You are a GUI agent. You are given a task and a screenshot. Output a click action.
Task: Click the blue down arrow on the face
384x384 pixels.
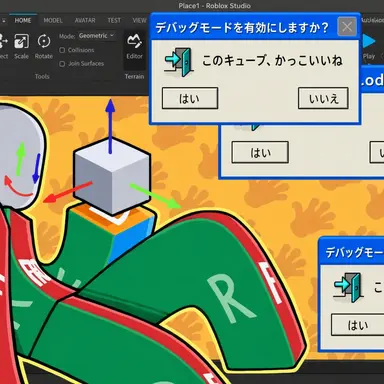(x=37, y=168)
